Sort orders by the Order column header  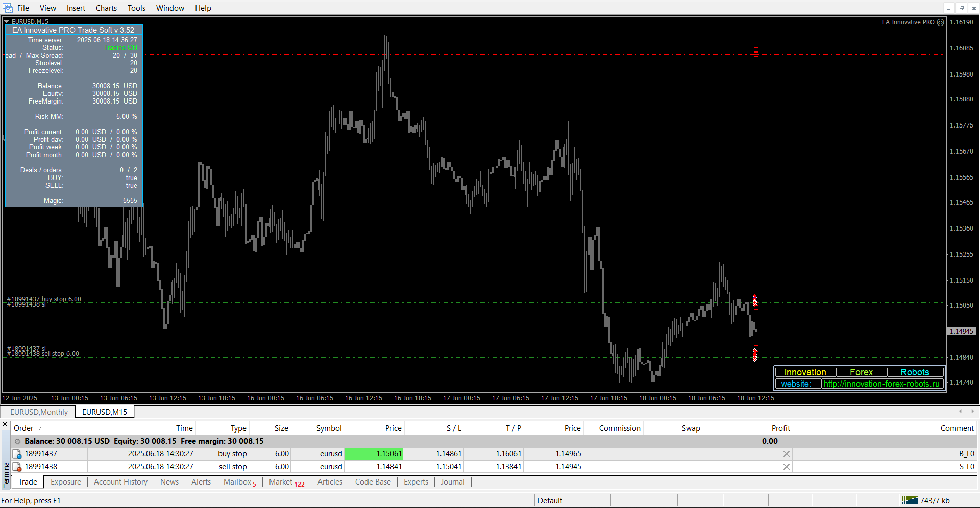[23, 428]
